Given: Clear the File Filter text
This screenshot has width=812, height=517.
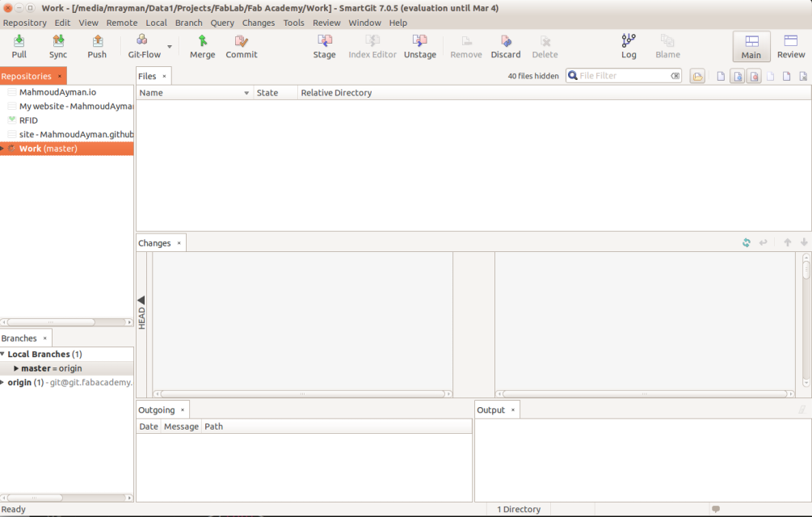Looking at the screenshot, I should coord(675,76).
